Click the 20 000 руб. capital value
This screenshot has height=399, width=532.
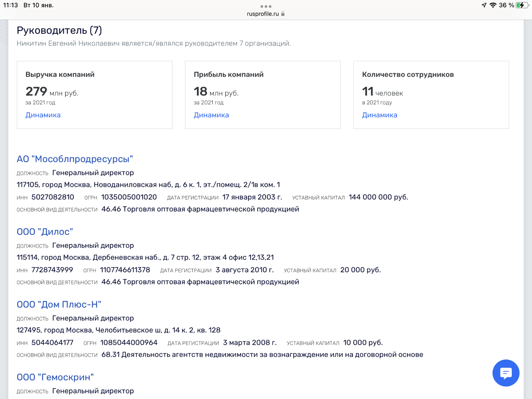pyautogui.click(x=360, y=270)
